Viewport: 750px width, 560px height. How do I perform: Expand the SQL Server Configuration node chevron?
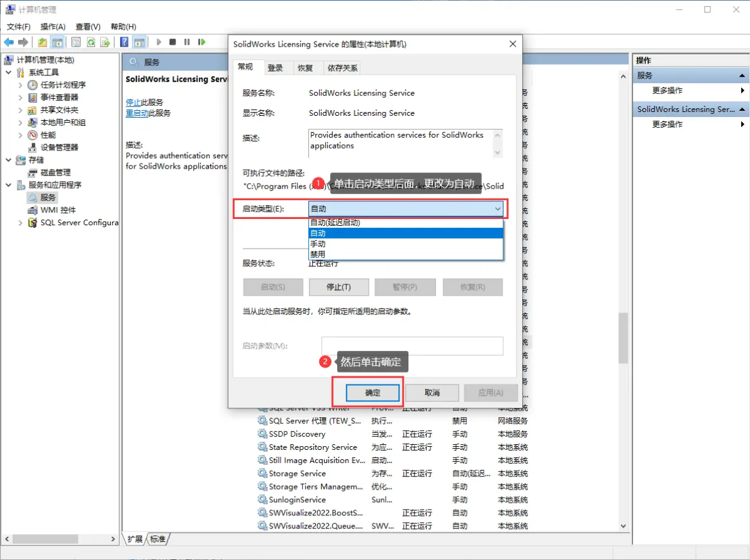point(20,222)
